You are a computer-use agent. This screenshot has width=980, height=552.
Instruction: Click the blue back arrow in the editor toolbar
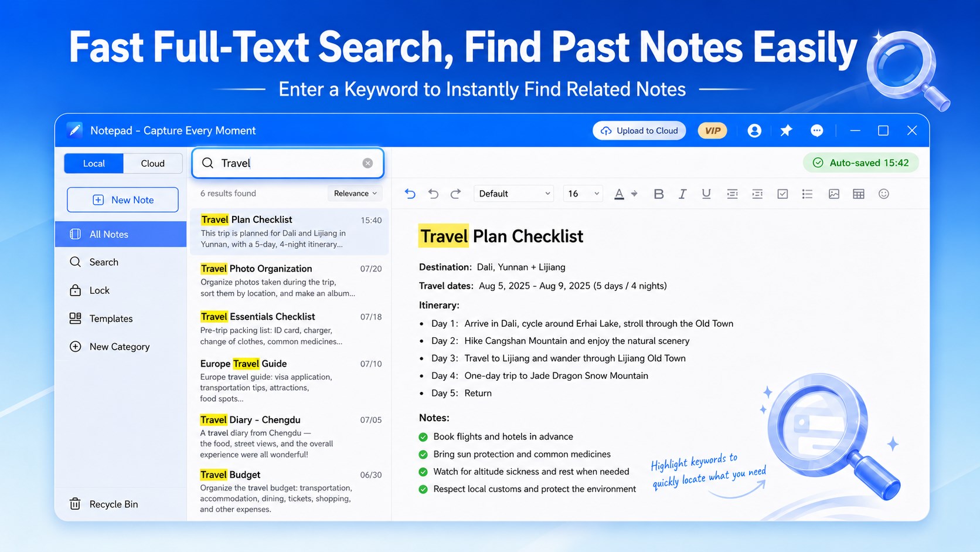point(410,194)
